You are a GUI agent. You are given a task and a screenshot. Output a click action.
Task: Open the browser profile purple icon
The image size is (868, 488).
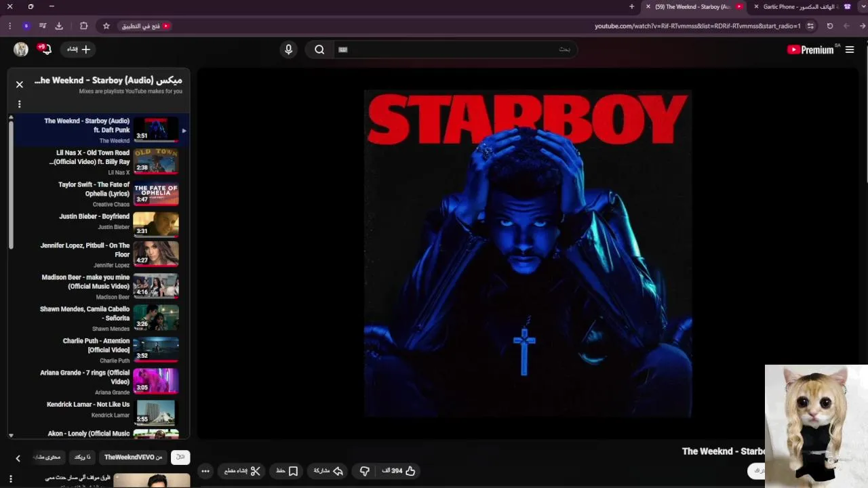click(26, 26)
